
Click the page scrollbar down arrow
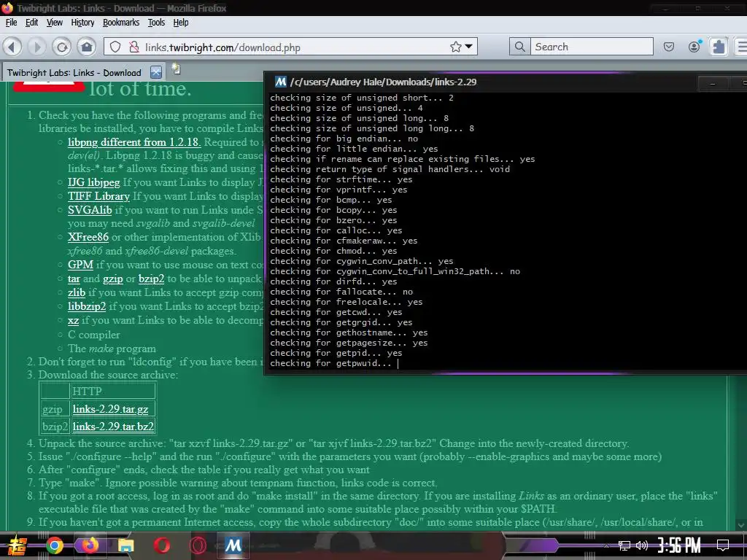741,525
